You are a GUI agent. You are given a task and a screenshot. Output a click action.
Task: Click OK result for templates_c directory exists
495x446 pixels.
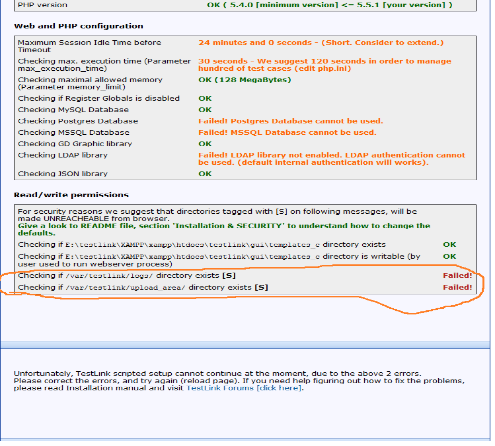click(449, 245)
